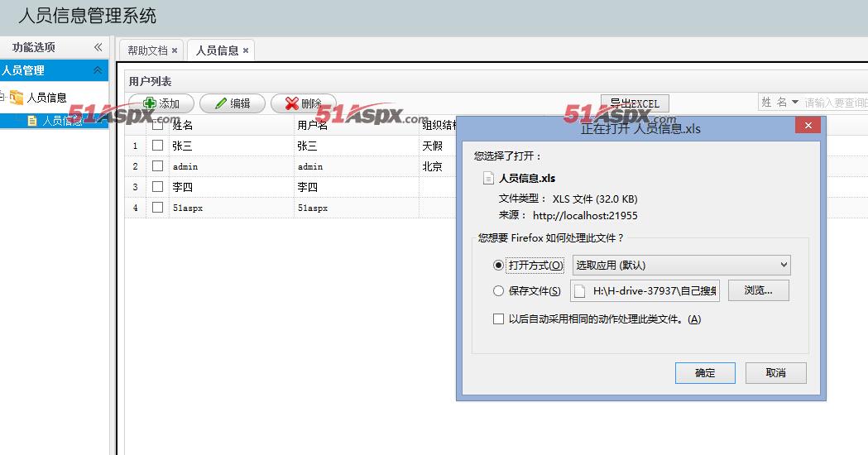This screenshot has width=868, height=455.
Task: Collapse the 功能选项 sidebar panel
Action: (x=98, y=47)
